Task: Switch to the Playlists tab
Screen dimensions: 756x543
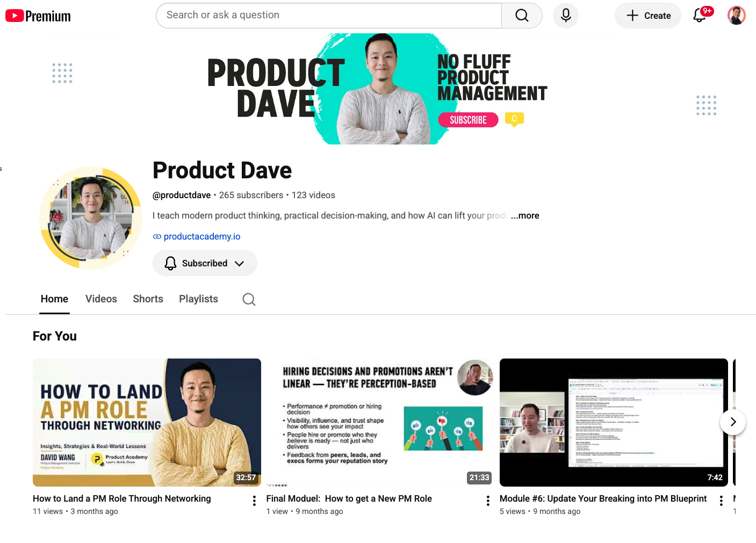Action: (198, 299)
